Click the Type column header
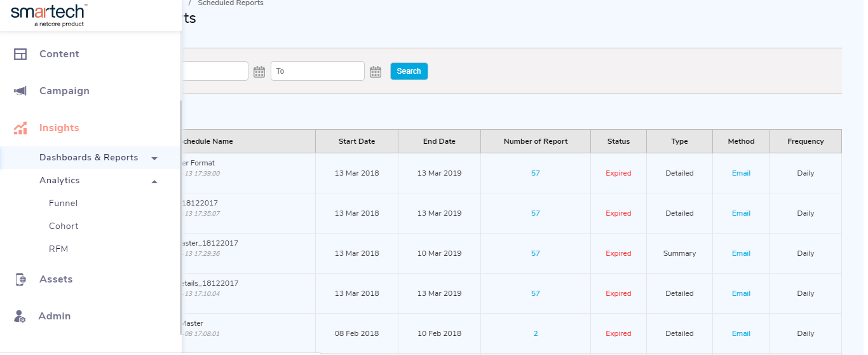The height and width of the screenshot is (355, 868). (x=679, y=141)
